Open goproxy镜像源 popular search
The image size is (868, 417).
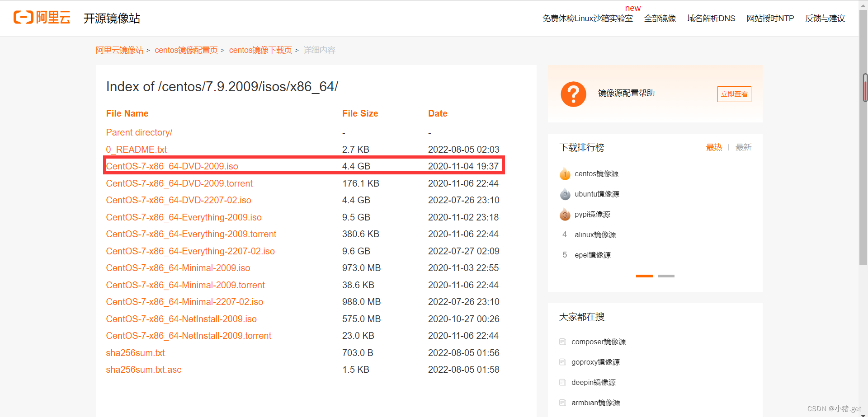pos(595,362)
